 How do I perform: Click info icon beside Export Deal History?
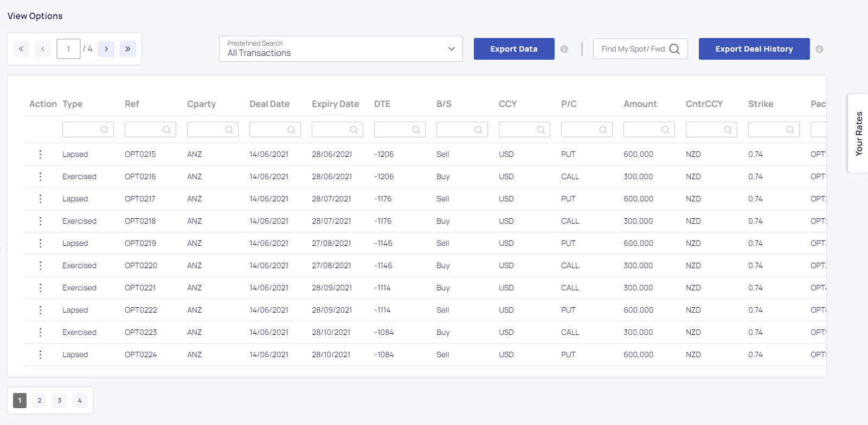[820, 49]
